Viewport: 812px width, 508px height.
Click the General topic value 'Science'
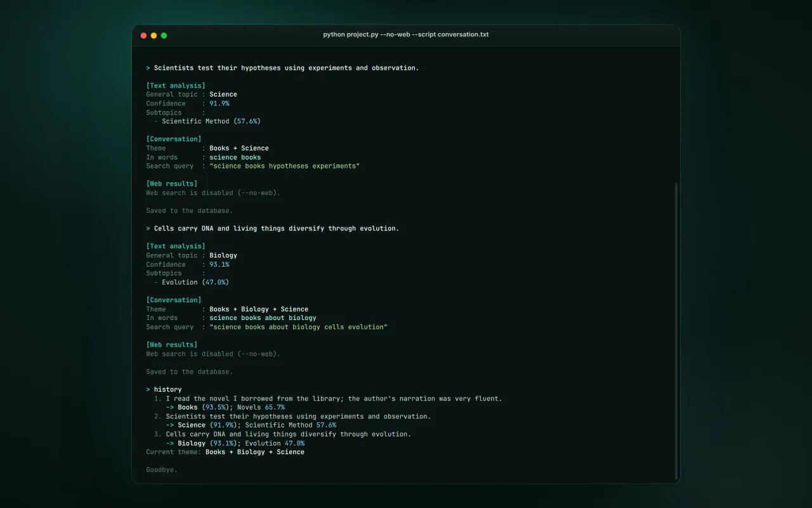coord(223,95)
